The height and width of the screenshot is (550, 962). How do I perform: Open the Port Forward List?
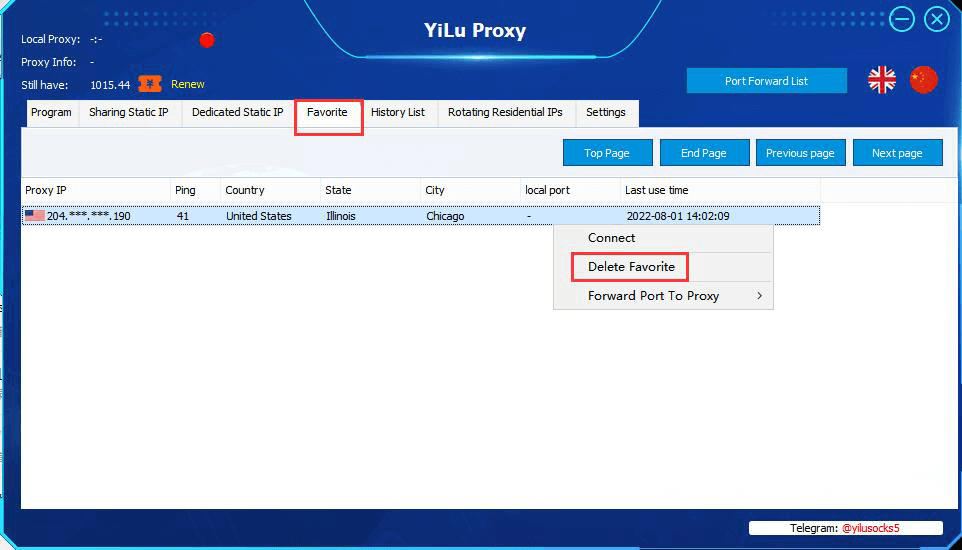click(x=766, y=81)
